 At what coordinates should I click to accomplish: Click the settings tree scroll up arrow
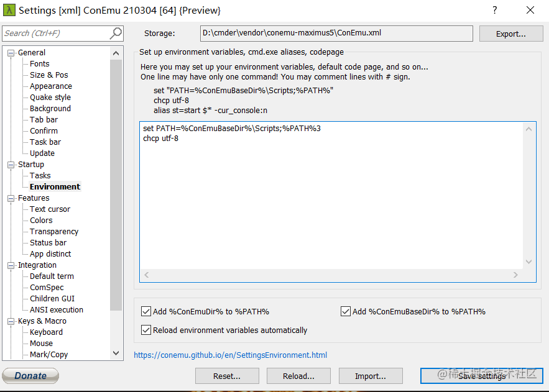[116, 53]
